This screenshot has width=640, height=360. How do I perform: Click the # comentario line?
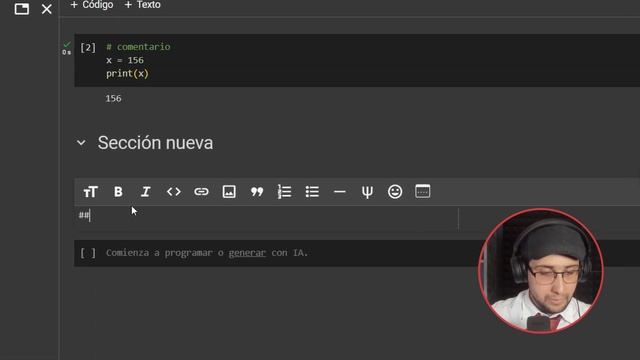point(138,47)
